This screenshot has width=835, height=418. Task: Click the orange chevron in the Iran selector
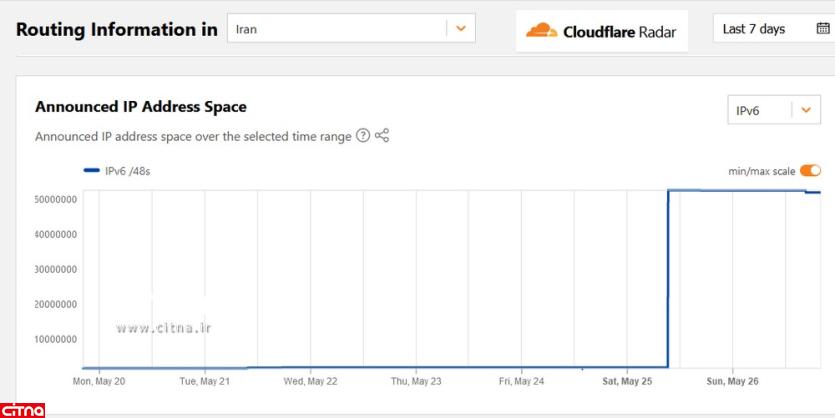coord(460,29)
